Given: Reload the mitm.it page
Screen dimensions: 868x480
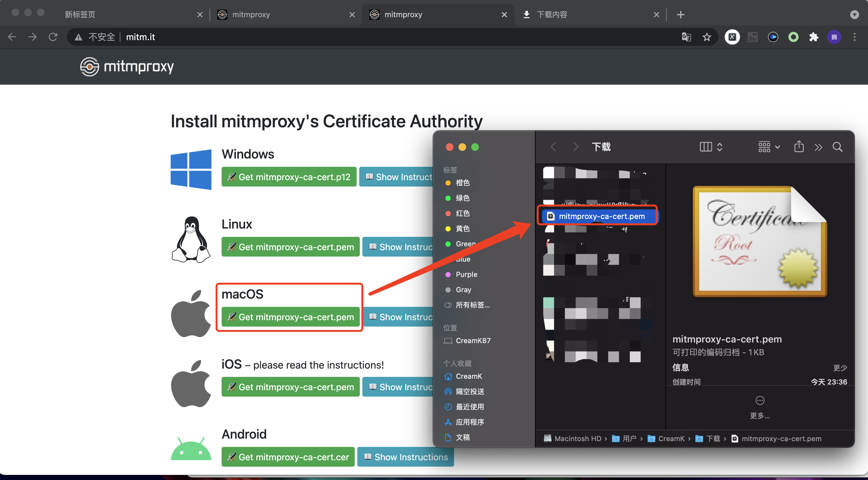Looking at the screenshot, I should click(53, 37).
